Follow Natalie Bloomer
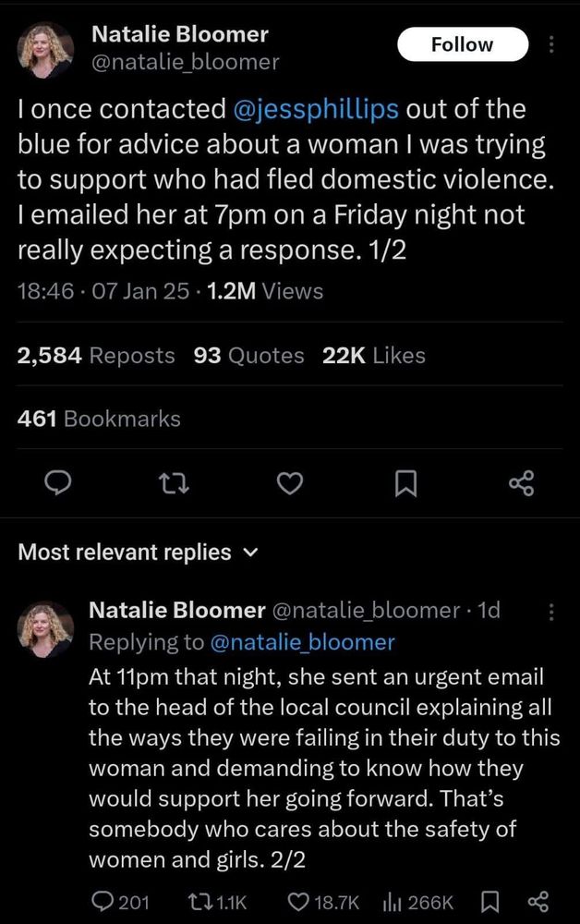 pos(463,44)
